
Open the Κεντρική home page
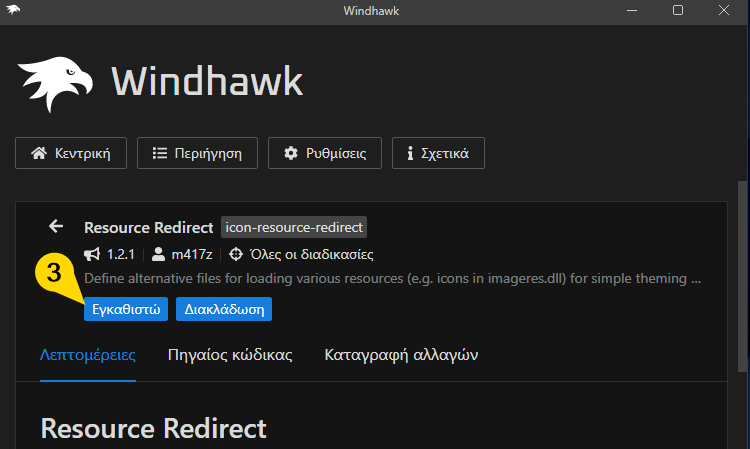[x=71, y=153]
